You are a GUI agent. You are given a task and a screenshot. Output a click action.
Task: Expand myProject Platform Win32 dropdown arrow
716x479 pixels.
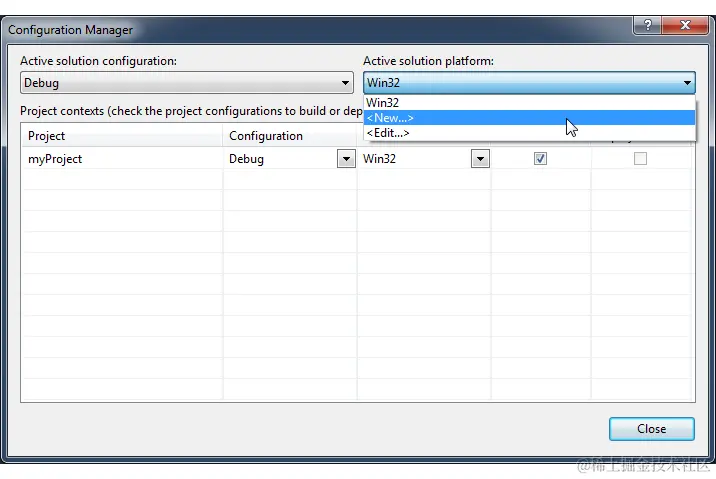tap(480, 159)
